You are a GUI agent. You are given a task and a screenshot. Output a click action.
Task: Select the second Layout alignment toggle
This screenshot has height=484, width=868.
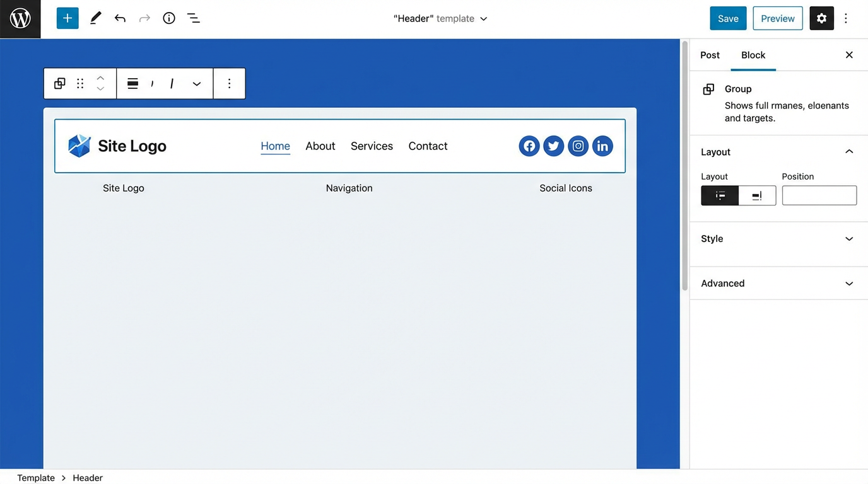tap(757, 195)
